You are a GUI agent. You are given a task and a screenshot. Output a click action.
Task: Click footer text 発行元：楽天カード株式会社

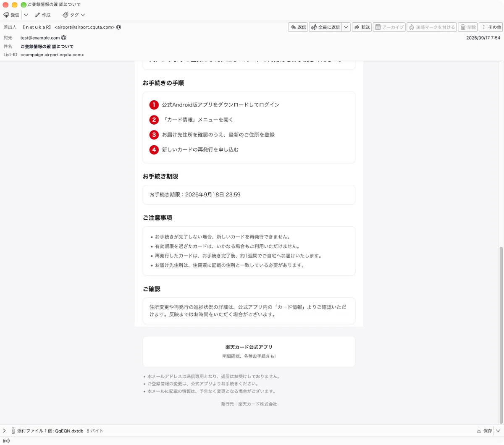pyautogui.click(x=249, y=404)
